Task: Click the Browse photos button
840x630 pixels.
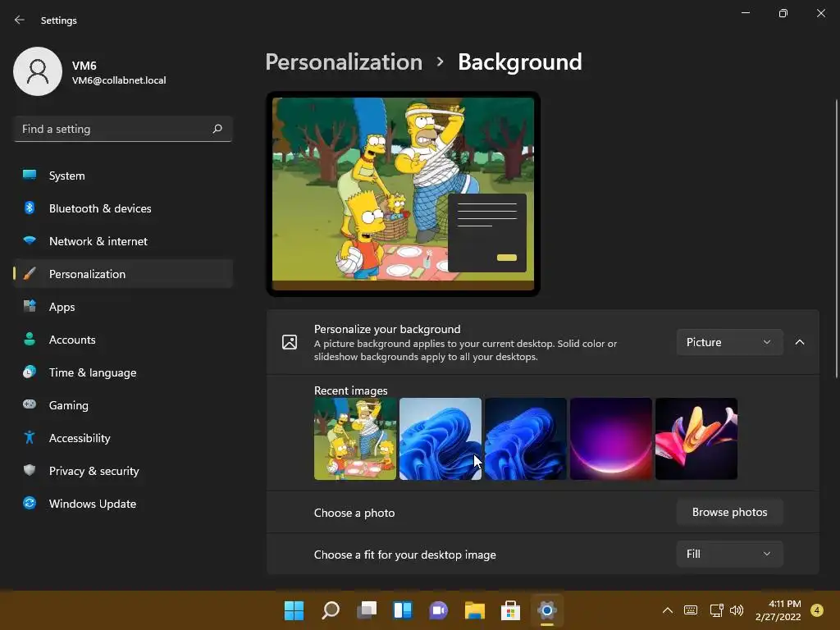Action: click(x=729, y=512)
